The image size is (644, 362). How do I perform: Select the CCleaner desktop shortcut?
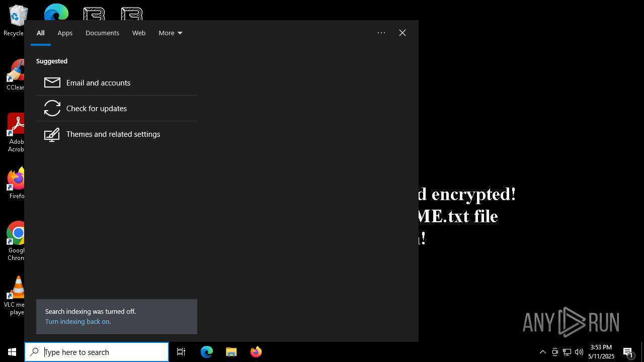click(15, 74)
